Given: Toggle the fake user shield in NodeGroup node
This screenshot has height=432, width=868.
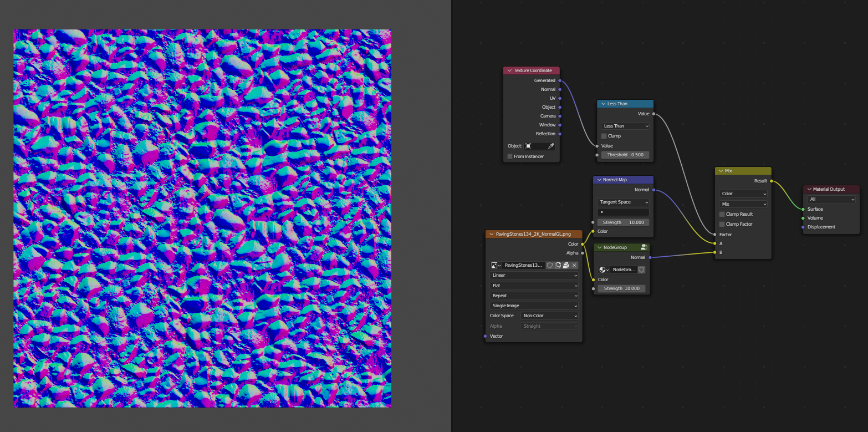Looking at the screenshot, I should (641, 270).
